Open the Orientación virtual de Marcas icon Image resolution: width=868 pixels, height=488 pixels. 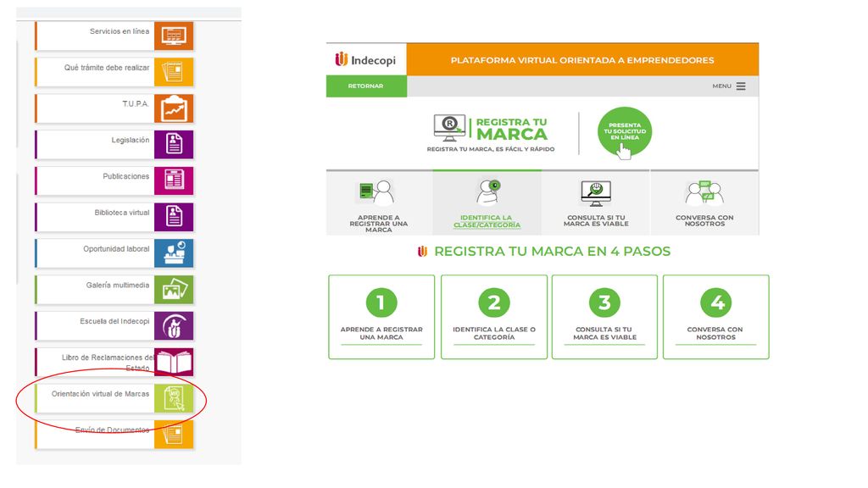click(174, 398)
